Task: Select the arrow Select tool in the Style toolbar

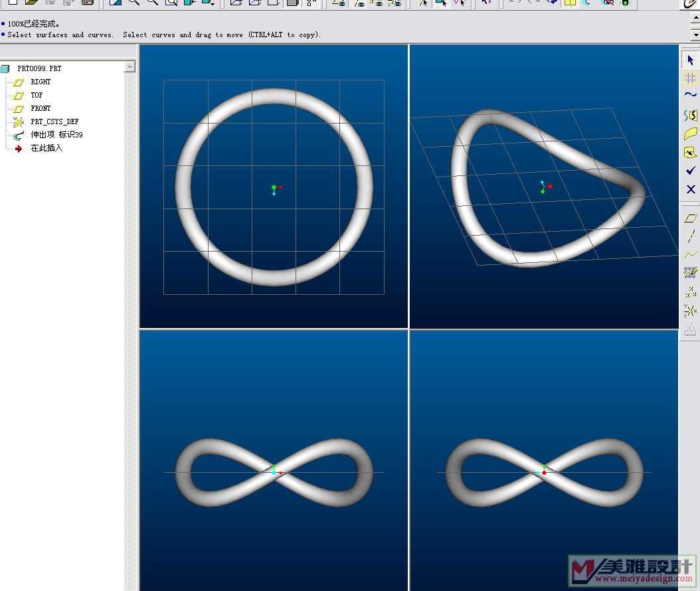Action: (690, 60)
